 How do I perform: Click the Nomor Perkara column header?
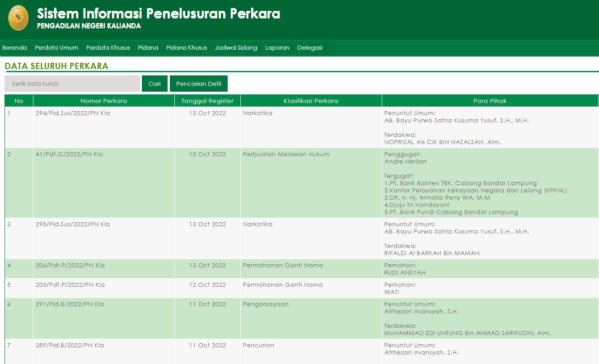click(x=103, y=101)
